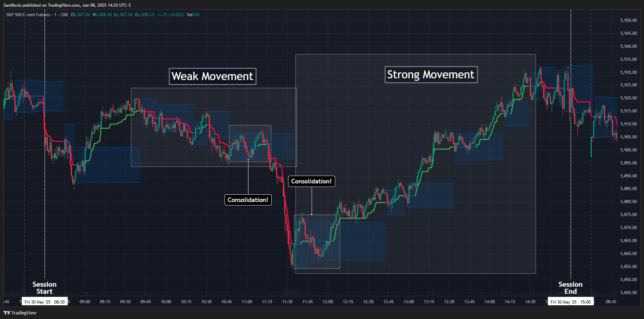Click the 14:00 time axis label
Image resolution: width=644 pixels, height=319 pixels.
point(490,302)
